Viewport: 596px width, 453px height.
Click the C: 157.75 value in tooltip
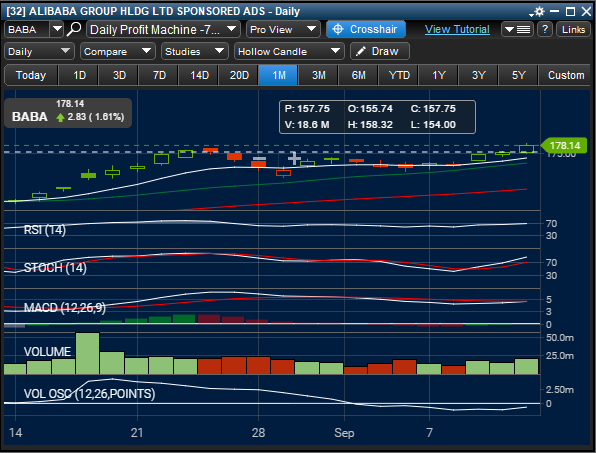point(433,109)
